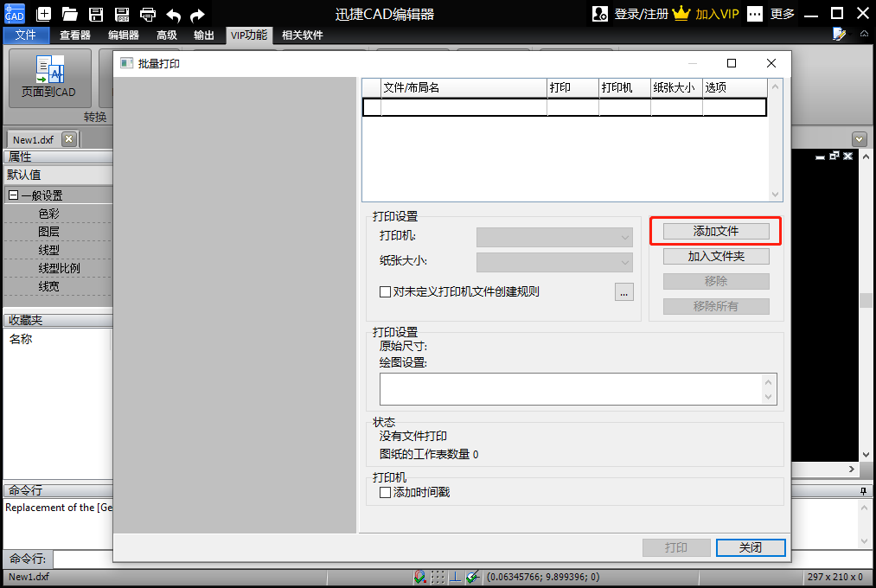Image resolution: width=876 pixels, height=588 pixels.
Task: Select the 线型比例 property row
Action: pos(59,269)
